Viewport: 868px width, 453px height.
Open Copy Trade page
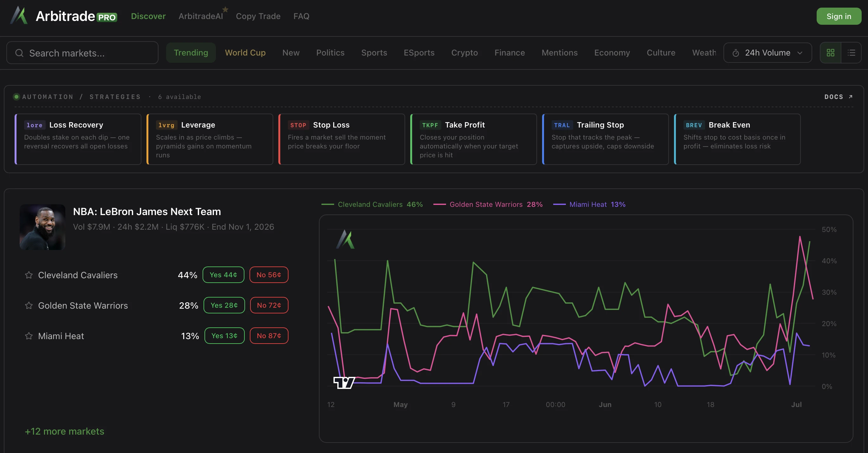coord(258,16)
